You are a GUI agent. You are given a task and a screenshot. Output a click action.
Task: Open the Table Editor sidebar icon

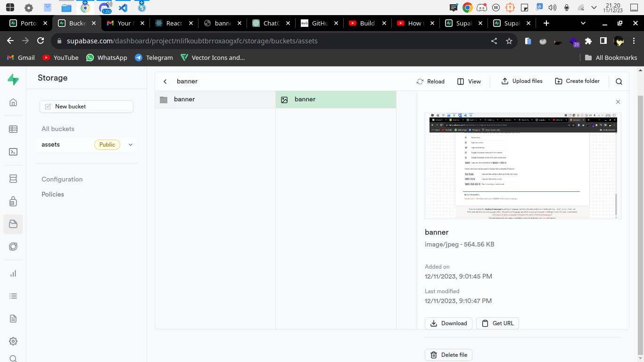point(13,129)
